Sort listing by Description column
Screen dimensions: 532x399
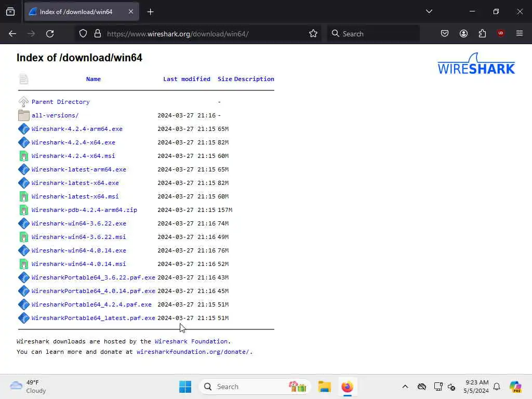254,79
